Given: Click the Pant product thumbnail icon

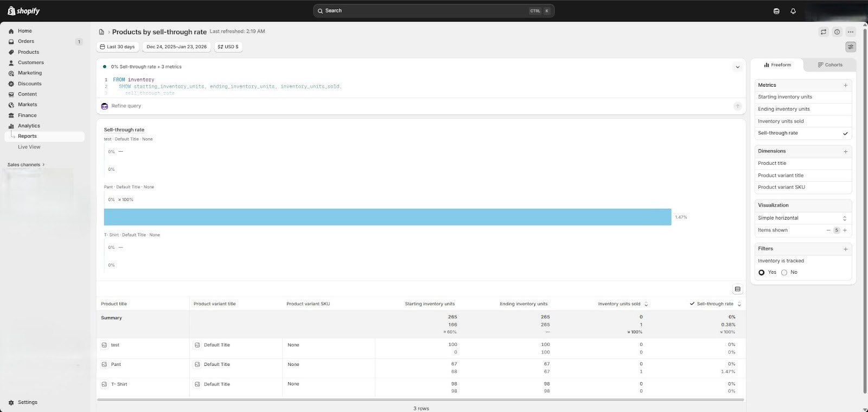Looking at the screenshot, I should point(104,364).
